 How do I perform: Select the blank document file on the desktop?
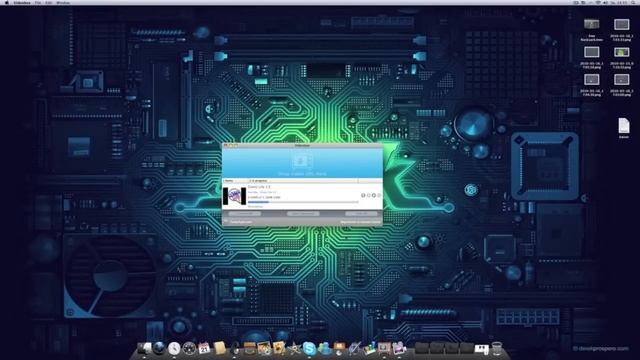[x=623, y=126]
